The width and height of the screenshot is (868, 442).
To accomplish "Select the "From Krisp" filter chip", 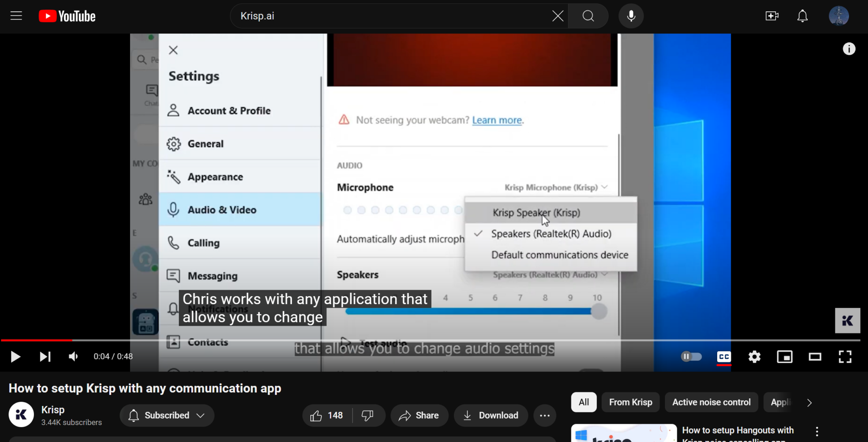I will [x=630, y=402].
